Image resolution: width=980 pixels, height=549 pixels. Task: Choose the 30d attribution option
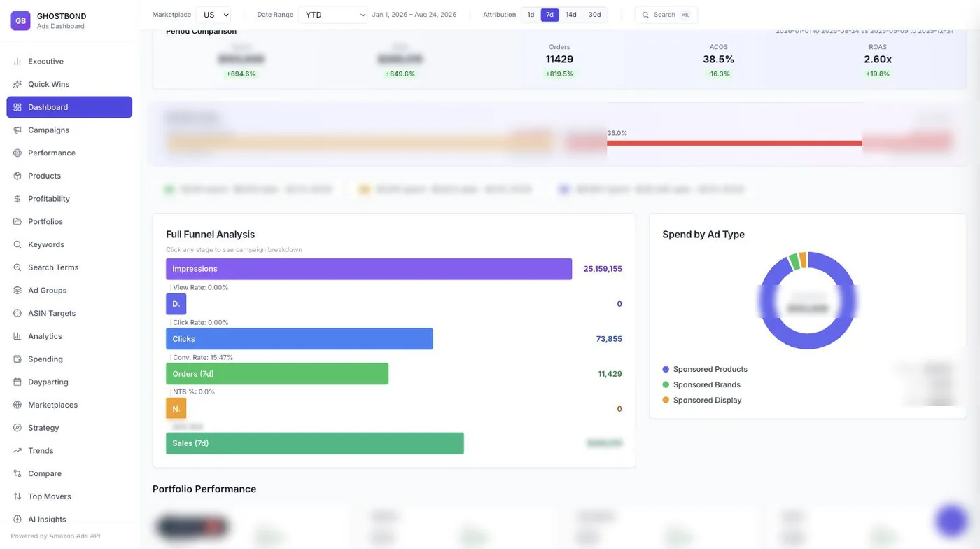pyautogui.click(x=594, y=15)
